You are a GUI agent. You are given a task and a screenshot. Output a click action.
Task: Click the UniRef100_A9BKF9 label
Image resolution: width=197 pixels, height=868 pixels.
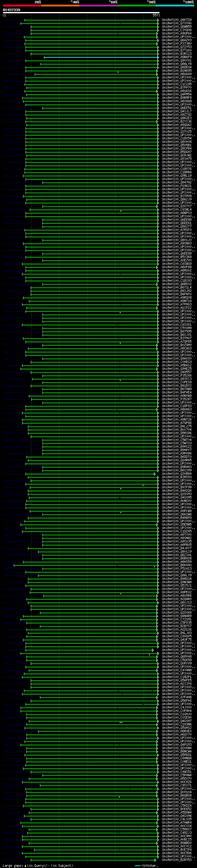(177, 57)
